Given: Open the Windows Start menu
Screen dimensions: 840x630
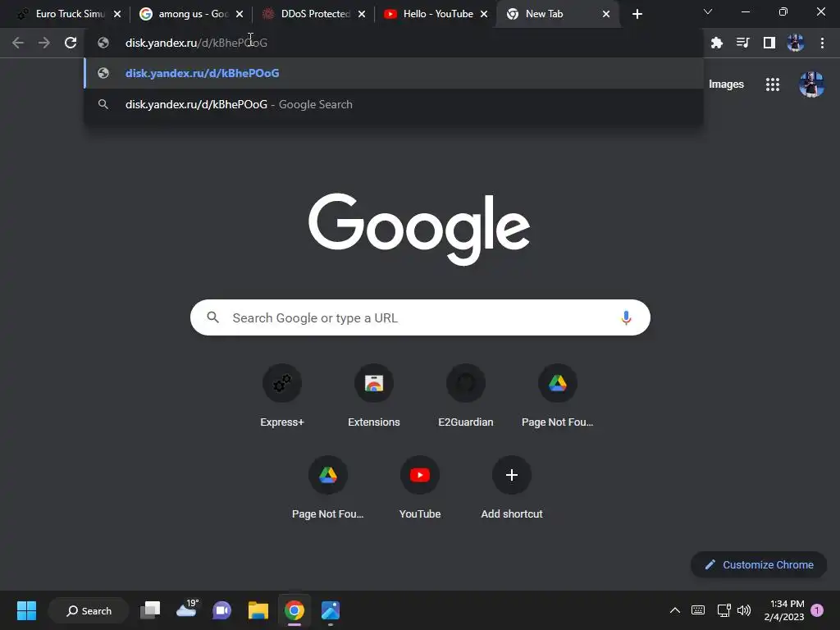Looking at the screenshot, I should pos(26,610).
